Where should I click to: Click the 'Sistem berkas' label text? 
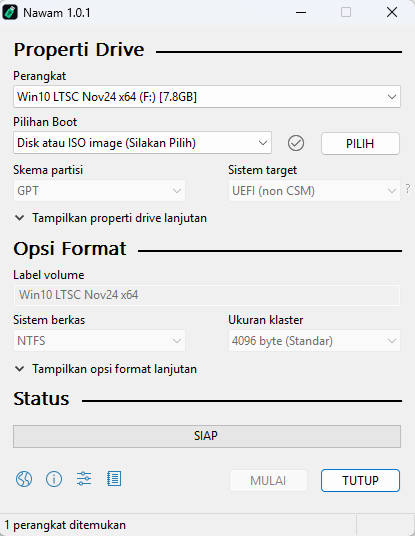49,320
